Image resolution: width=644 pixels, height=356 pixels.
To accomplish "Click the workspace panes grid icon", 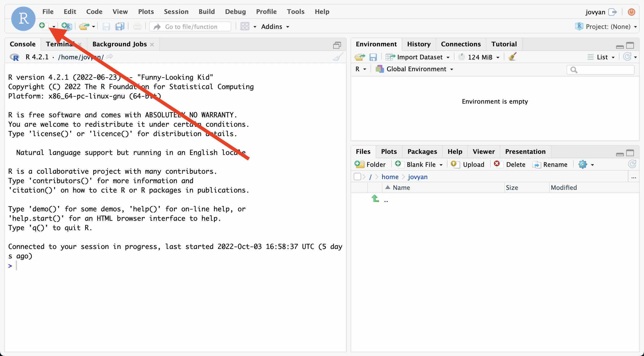I will [x=245, y=26].
